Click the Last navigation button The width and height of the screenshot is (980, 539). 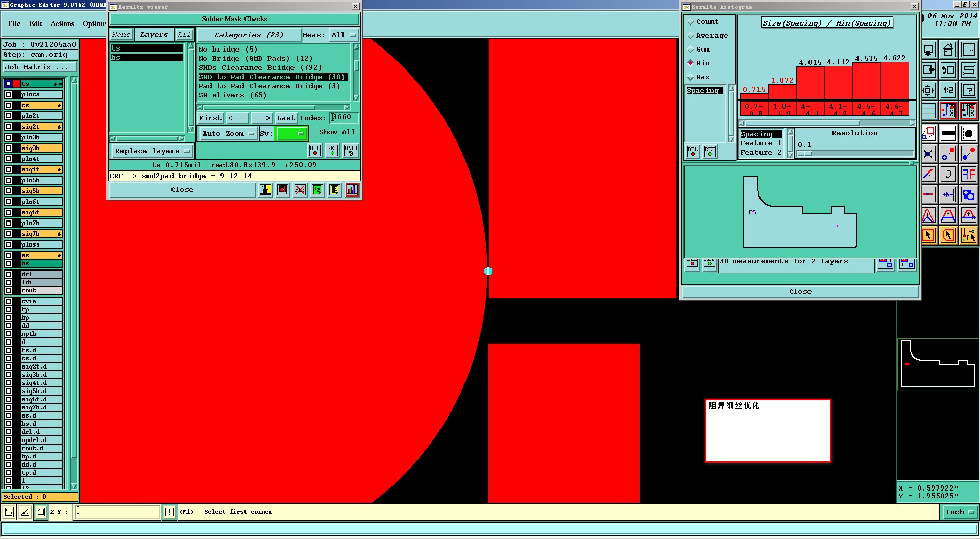(285, 118)
